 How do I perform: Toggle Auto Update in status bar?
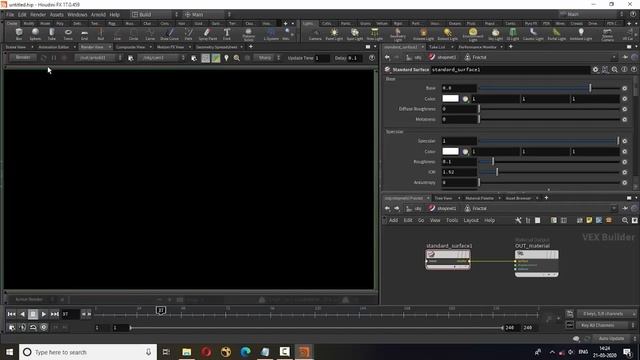(611, 338)
